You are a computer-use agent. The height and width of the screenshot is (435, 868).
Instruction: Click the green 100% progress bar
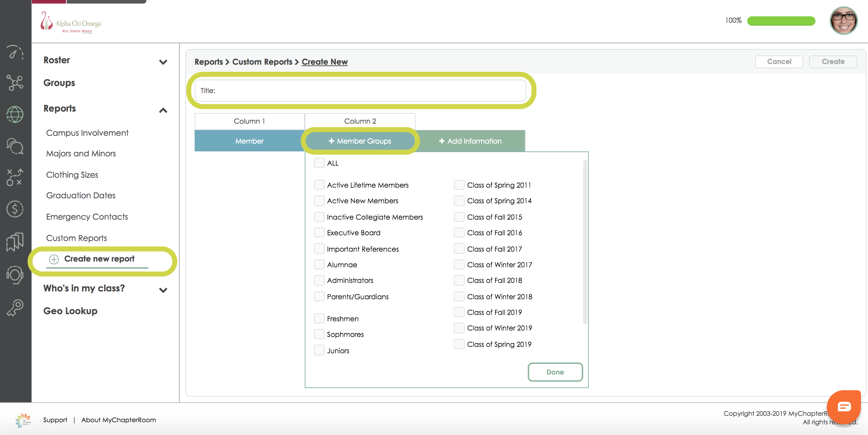click(x=781, y=21)
